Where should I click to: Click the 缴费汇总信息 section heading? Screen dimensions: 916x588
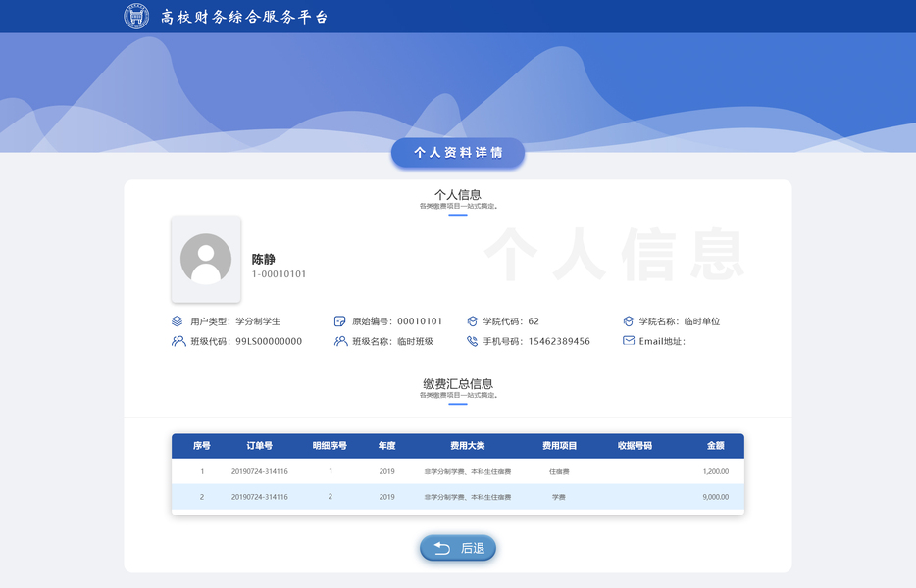pos(458,383)
